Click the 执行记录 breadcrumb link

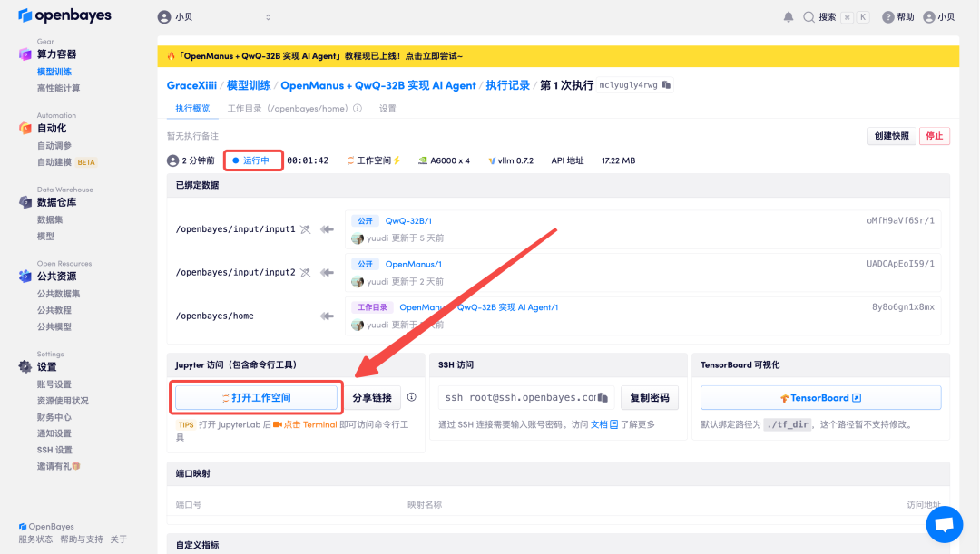click(x=507, y=85)
